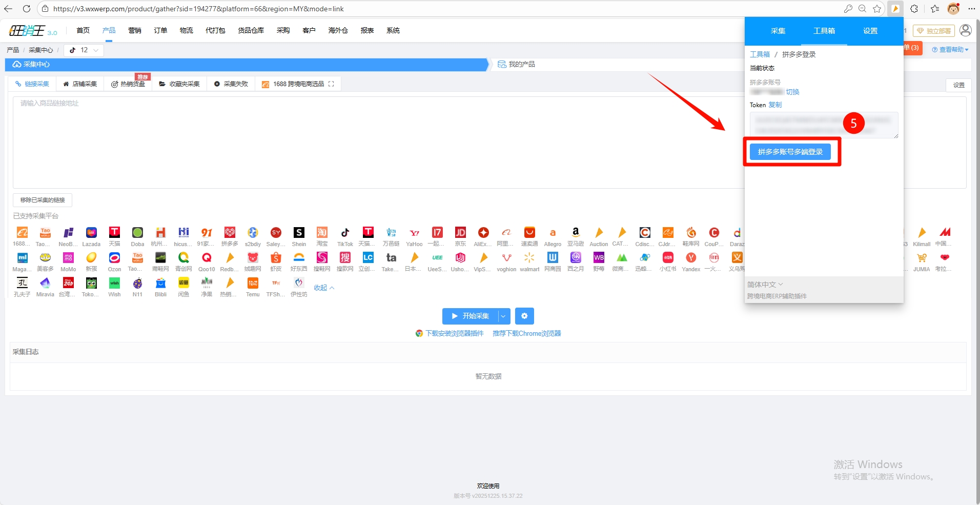This screenshot has width=980, height=505.
Task: Click the Shein platform icon
Action: click(x=299, y=233)
